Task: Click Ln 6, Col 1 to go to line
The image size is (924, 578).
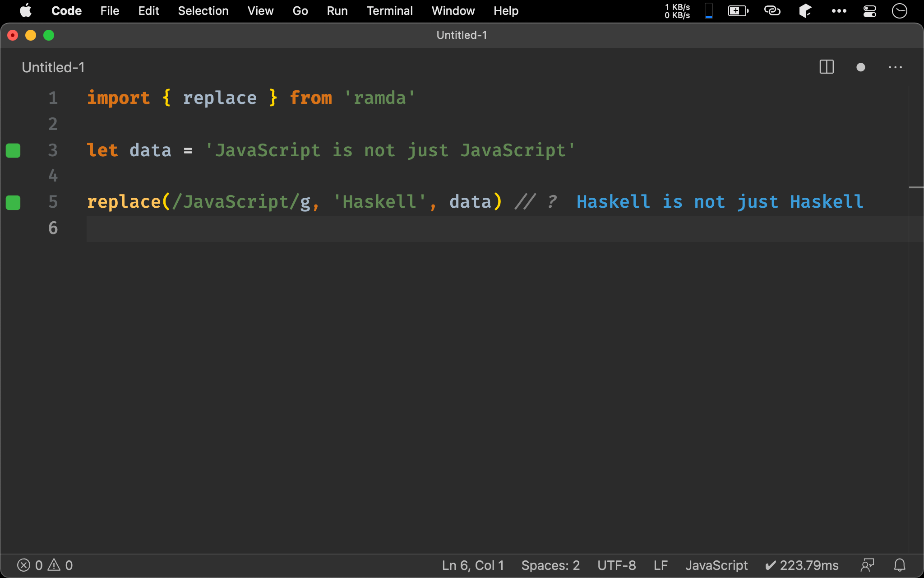Action: coord(473,565)
